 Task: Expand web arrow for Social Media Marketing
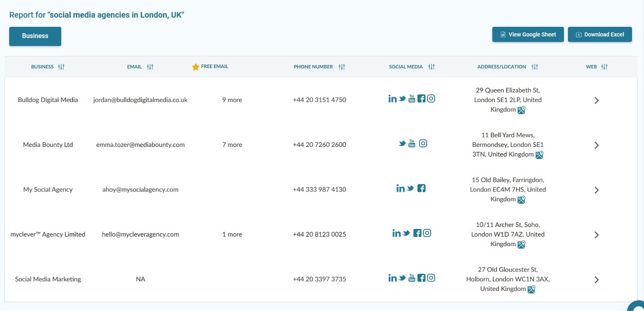[x=597, y=280]
